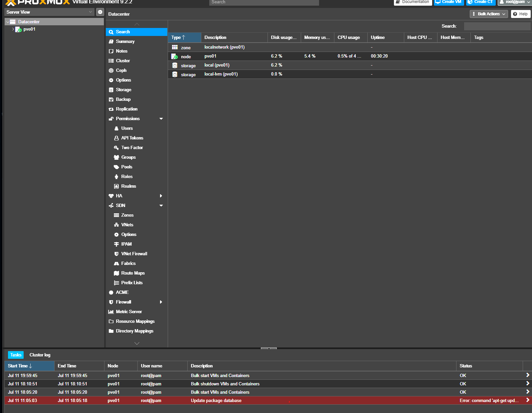Open Fabrics road icon entry
Viewport: 532px width, 413px height.
coord(136,263)
